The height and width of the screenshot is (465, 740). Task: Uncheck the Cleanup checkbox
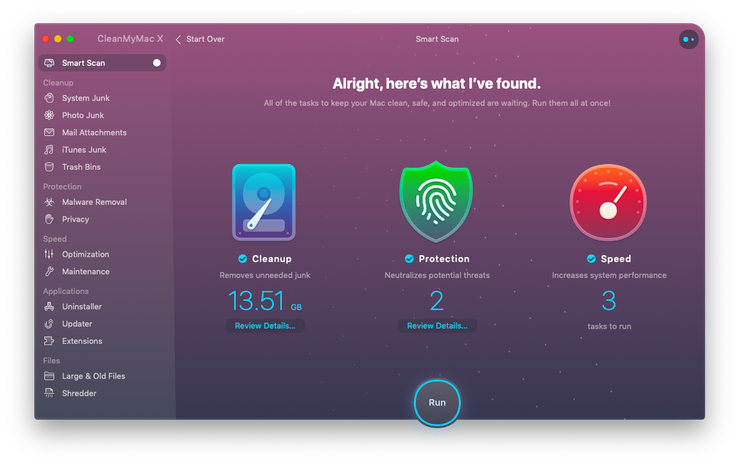point(243,259)
